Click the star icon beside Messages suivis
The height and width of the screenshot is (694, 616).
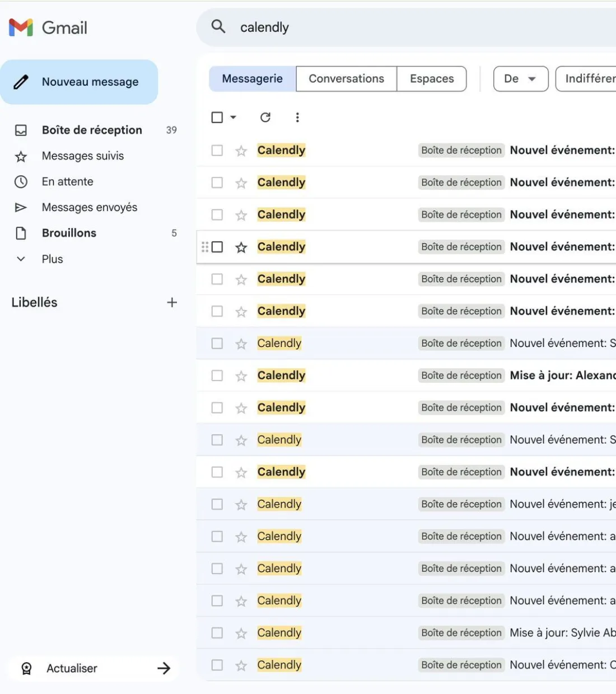[21, 156]
